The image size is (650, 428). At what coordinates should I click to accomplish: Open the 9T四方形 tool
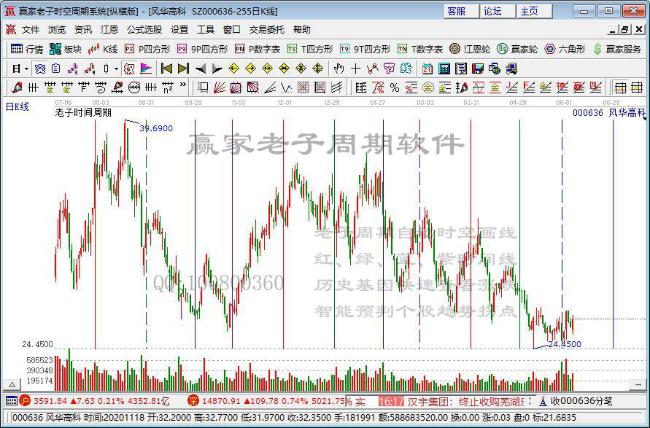click(365, 49)
